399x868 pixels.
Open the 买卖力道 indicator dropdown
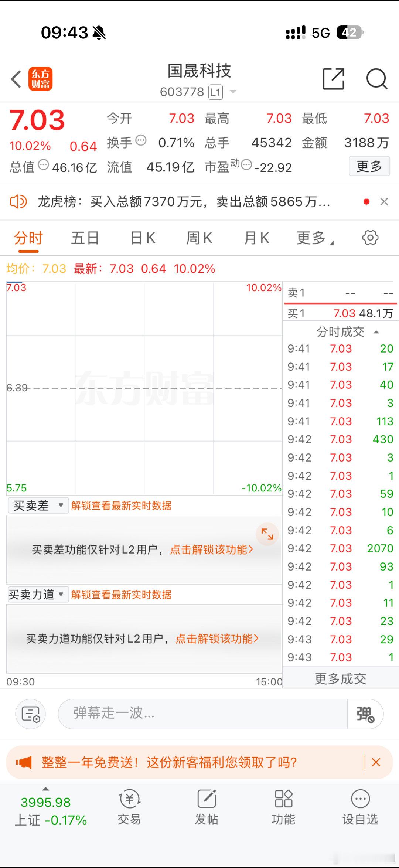[x=38, y=594]
